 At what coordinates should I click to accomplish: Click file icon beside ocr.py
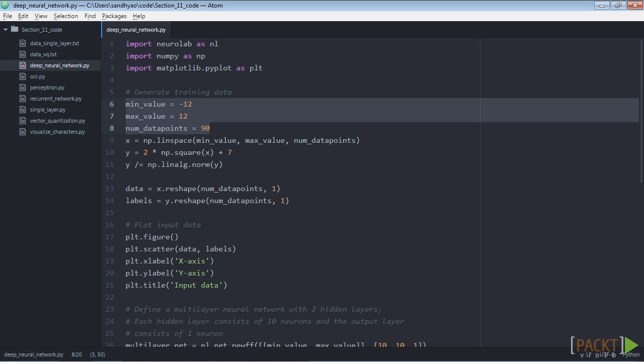point(22,76)
